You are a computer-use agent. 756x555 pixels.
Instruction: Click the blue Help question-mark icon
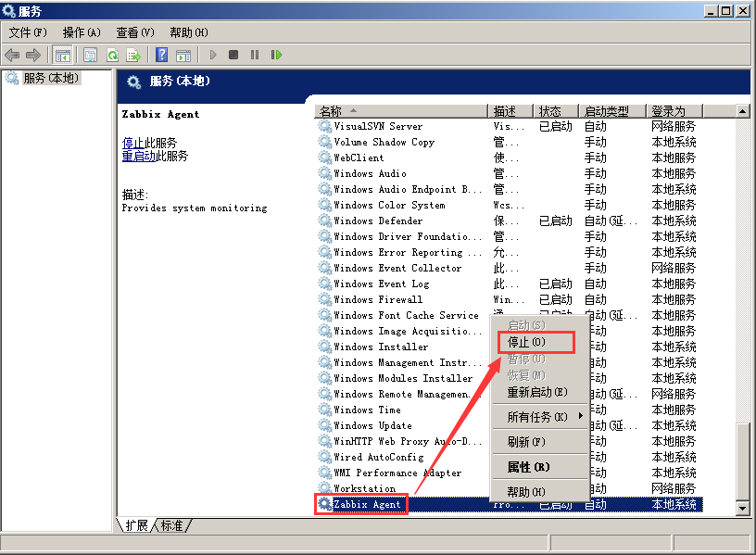(x=162, y=55)
